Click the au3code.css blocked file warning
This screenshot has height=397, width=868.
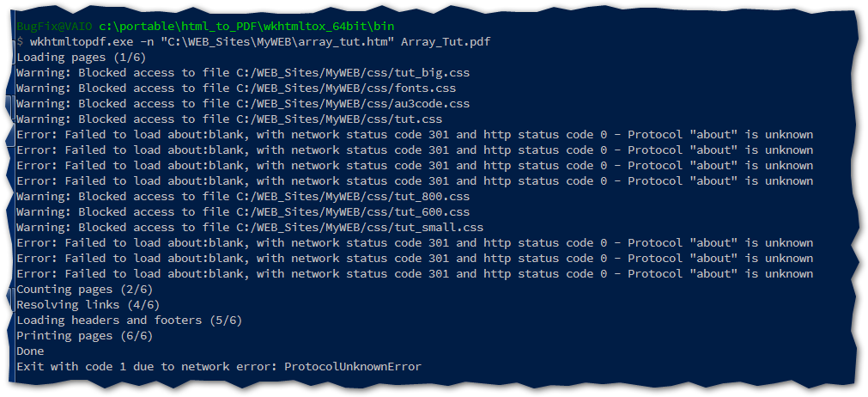(243, 103)
